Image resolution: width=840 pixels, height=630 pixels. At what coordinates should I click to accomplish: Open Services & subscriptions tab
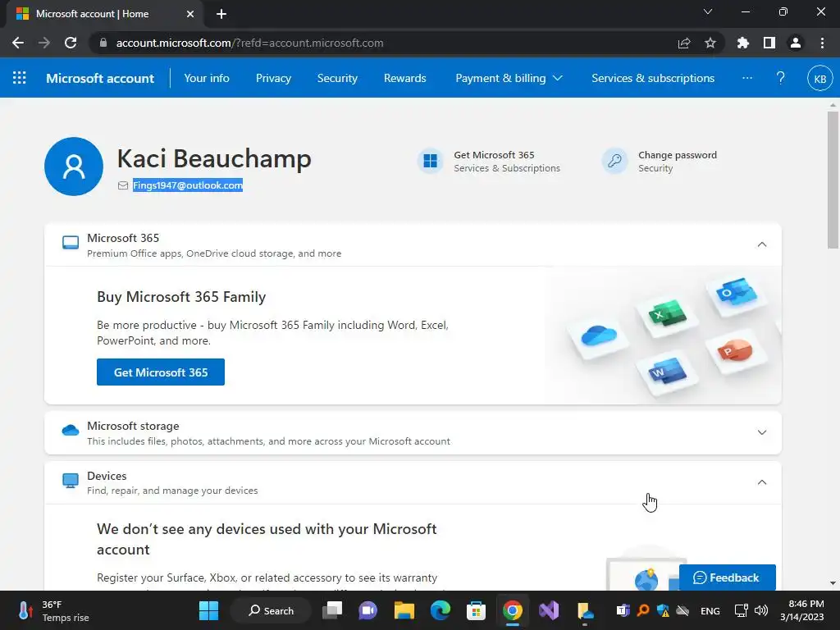(x=652, y=78)
